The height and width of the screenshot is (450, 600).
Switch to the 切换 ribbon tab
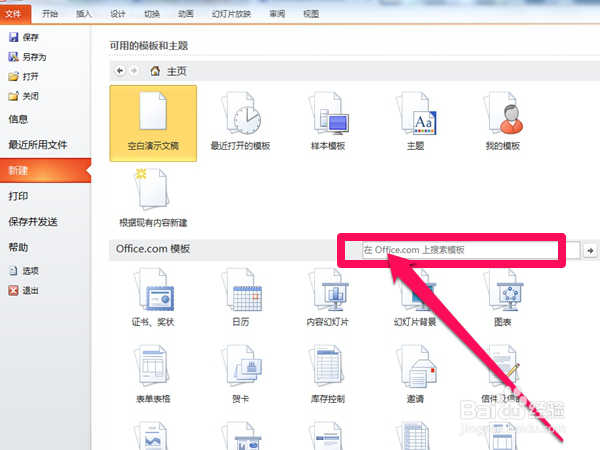[x=152, y=14]
